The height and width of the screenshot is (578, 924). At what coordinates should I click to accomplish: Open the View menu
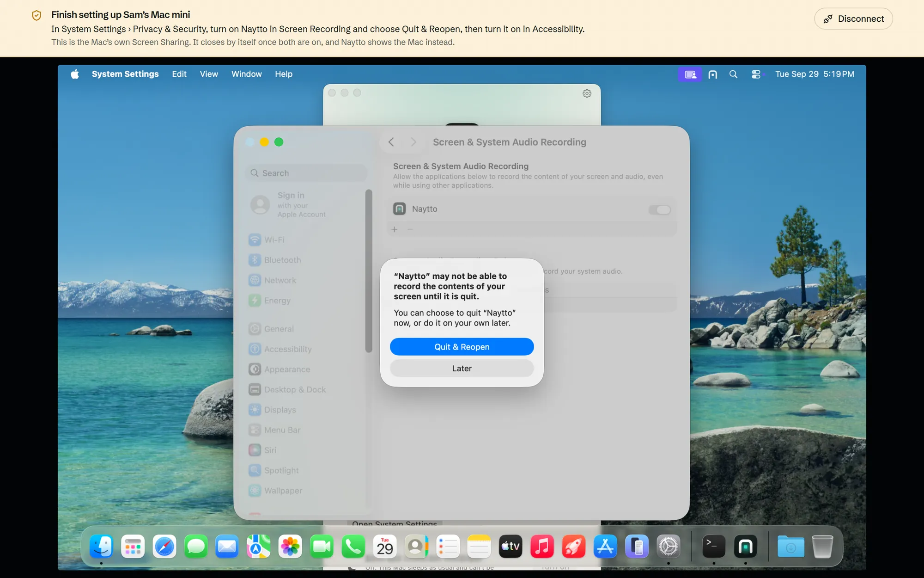209,74
